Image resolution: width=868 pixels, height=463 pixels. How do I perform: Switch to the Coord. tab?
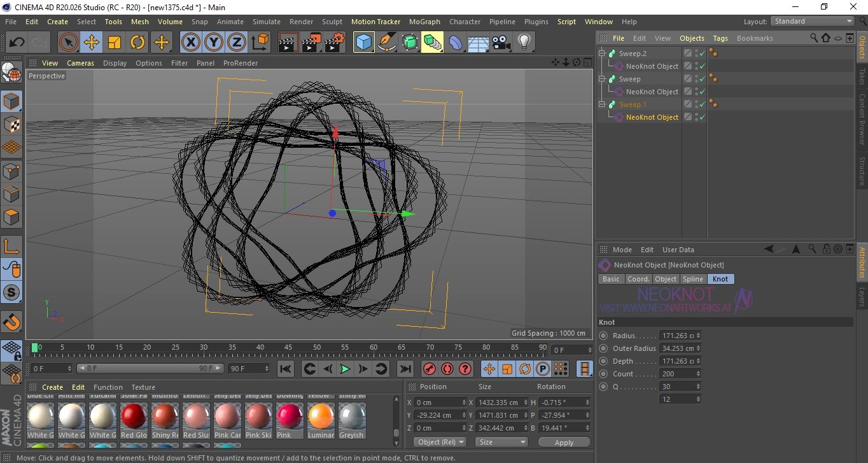coord(638,279)
